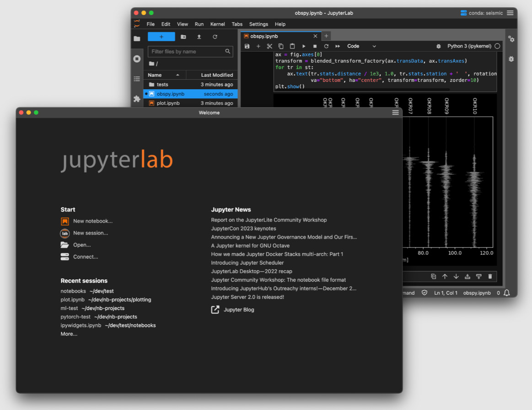This screenshot has height=410, width=532.
Task: Cut selected cell with scissors icon
Action: pyautogui.click(x=269, y=46)
